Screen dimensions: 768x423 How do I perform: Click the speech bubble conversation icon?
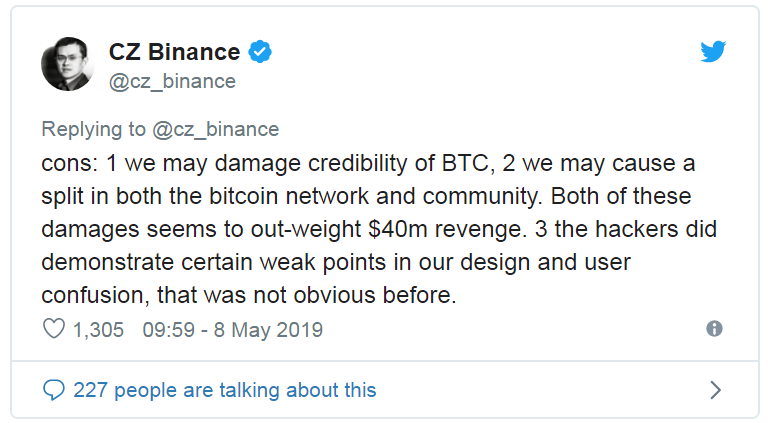point(55,389)
